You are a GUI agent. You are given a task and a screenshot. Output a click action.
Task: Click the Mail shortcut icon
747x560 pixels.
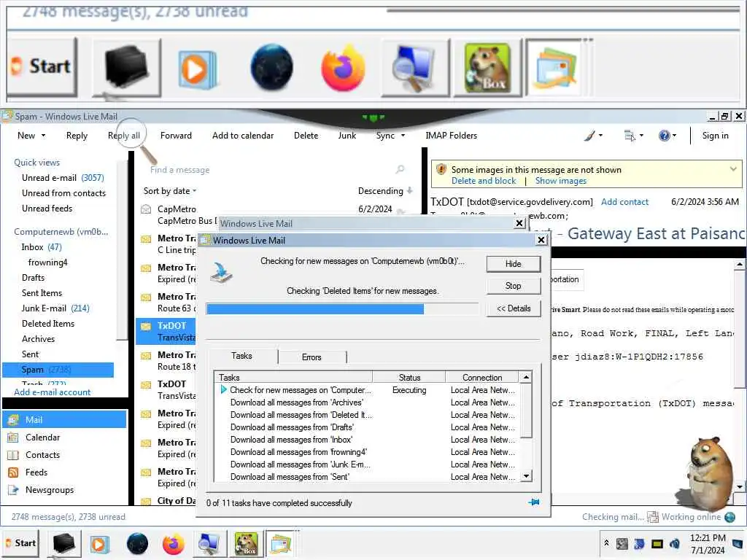click(13, 420)
